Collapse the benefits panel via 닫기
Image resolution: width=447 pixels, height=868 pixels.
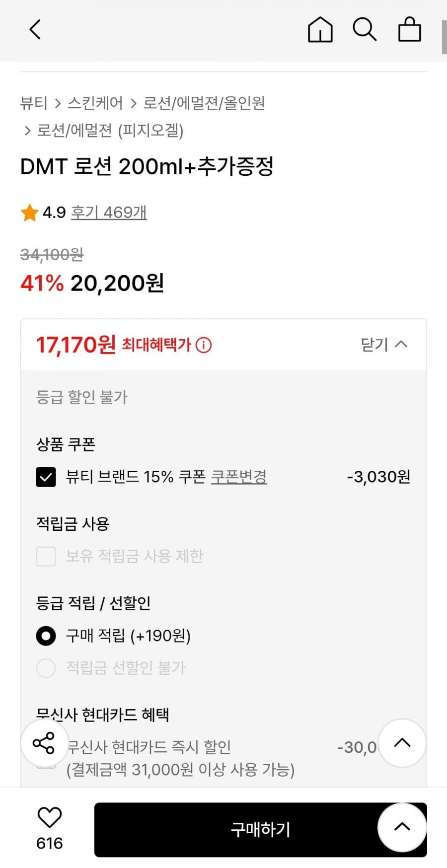pyautogui.click(x=384, y=344)
